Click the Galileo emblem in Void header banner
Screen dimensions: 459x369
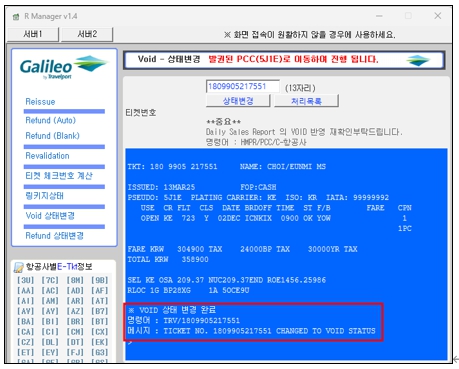click(418, 60)
